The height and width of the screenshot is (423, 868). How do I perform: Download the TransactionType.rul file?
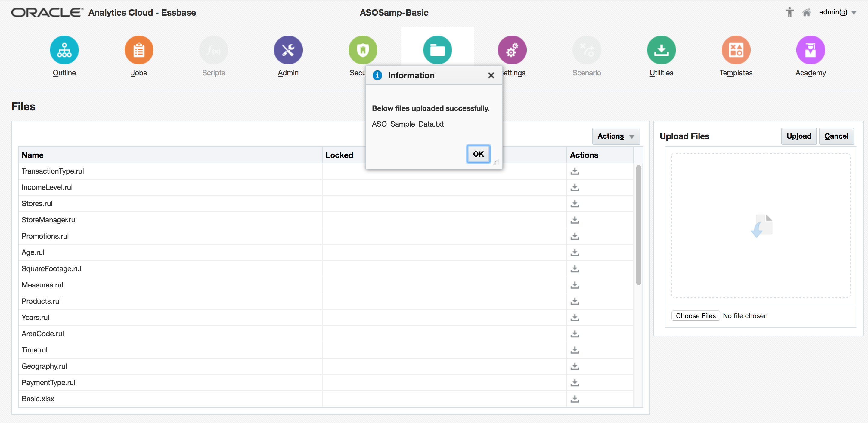(x=575, y=171)
